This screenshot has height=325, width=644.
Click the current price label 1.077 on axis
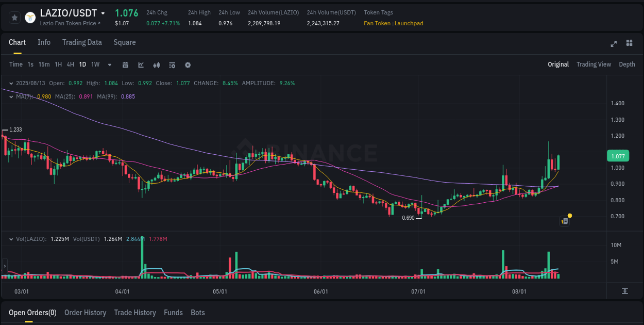[x=618, y=156]
